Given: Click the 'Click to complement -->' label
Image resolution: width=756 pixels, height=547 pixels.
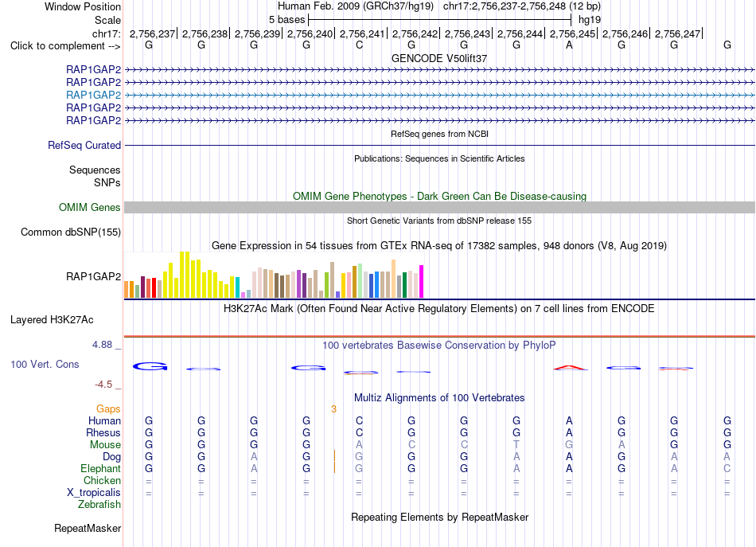Looking at the screenshot, I should pyautogui.click(x=65, y=46).
